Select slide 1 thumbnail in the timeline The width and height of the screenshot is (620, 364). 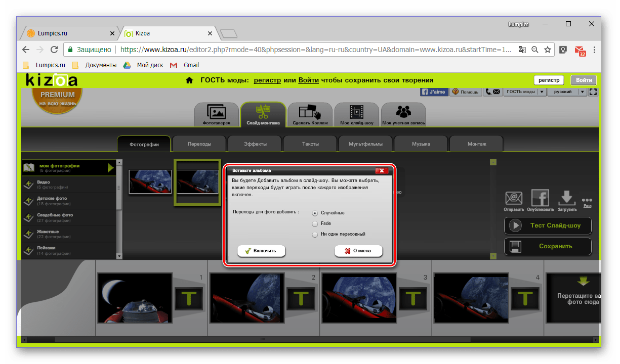click(x=134, y=298)
